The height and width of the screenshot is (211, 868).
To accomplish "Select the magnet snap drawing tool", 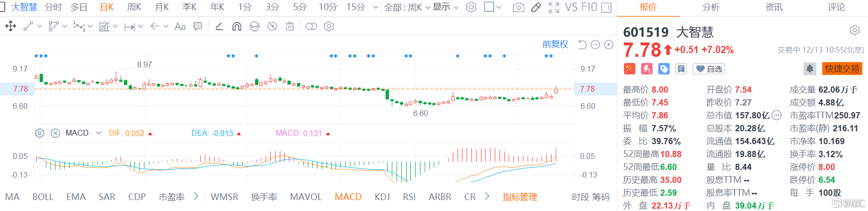I will click(236, 27).
